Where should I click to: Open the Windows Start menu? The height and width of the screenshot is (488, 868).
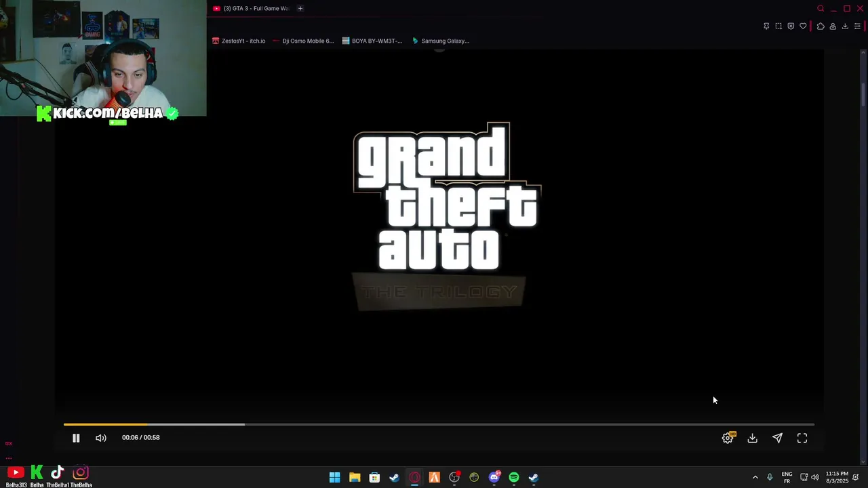click(x=334, y=478)
